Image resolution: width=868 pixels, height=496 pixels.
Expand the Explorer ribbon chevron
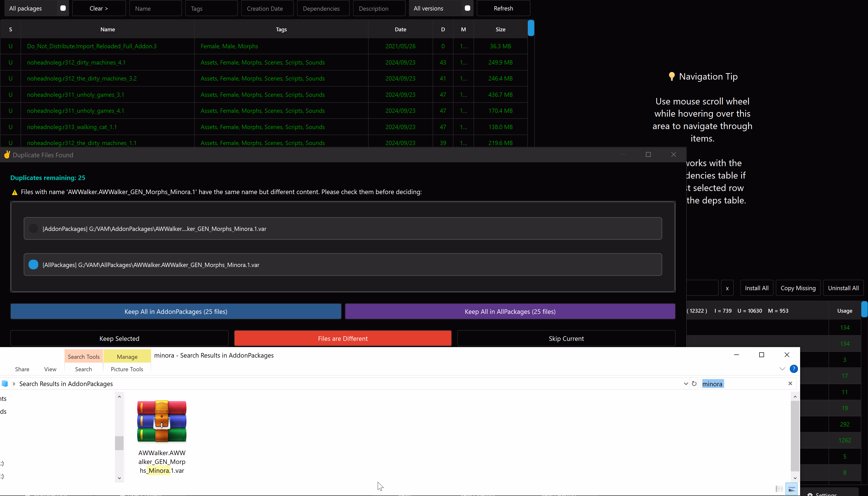point(782,369)
